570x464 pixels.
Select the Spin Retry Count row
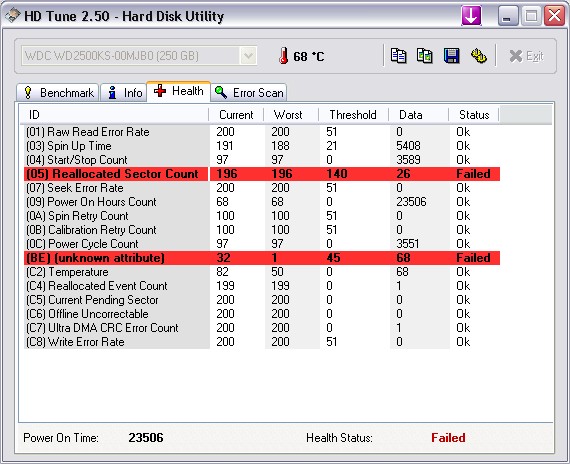point(262,216)
